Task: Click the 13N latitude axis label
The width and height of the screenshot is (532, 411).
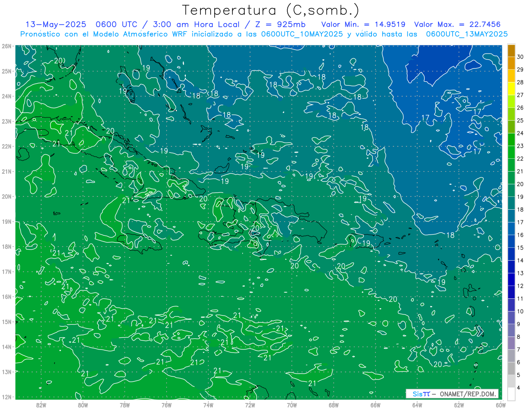Action: 7,372
